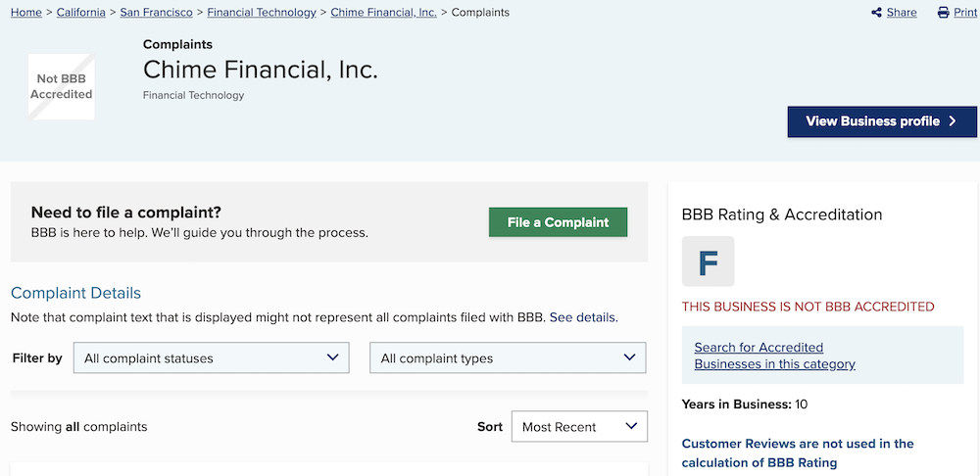Click the Share icon

coord(876,13)
